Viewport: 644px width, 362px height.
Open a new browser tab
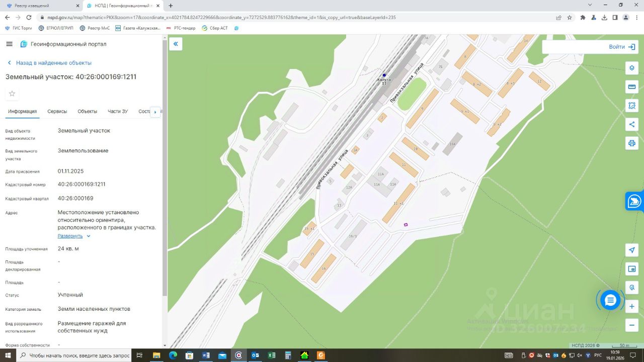(171, 6)
